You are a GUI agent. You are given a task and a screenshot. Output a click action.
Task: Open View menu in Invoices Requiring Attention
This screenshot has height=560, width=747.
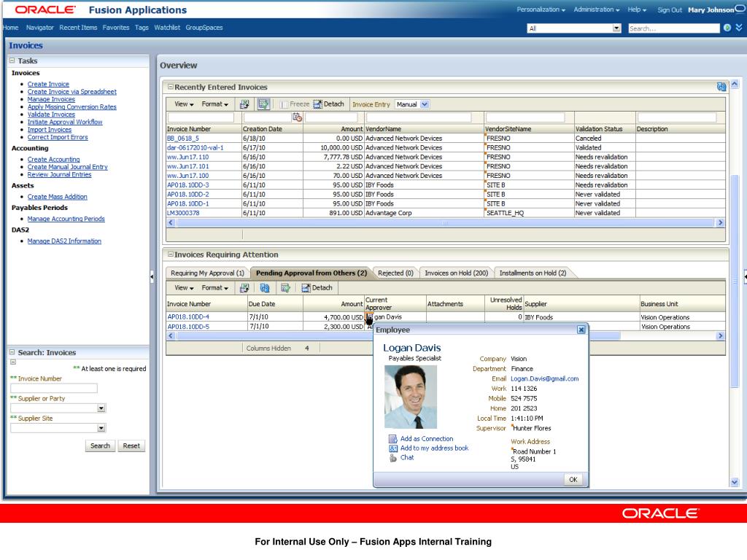pos(184,288)
